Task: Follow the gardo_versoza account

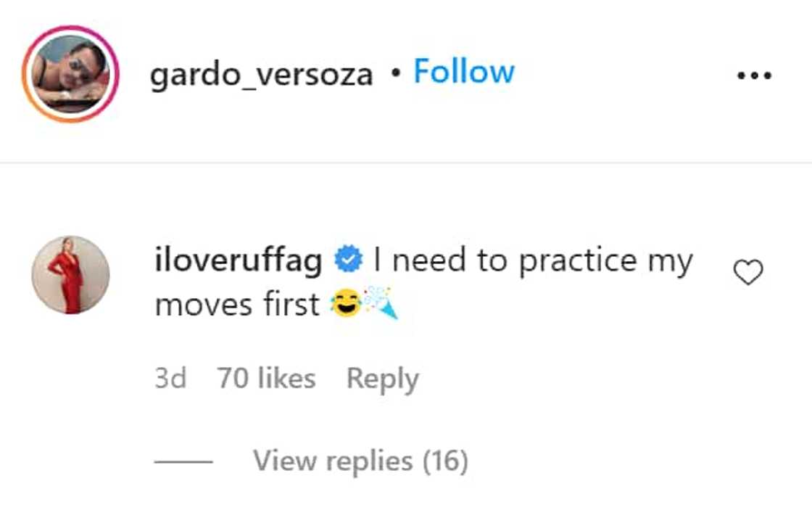Action: [463, 72]
